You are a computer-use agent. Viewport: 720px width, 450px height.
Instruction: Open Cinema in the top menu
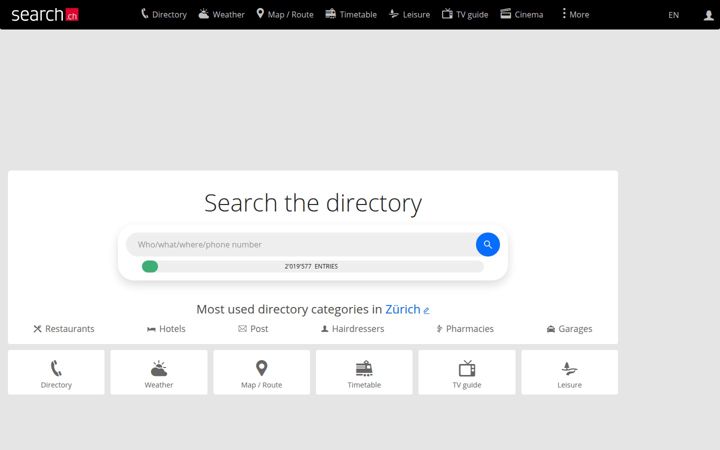[x=529, y=15]
